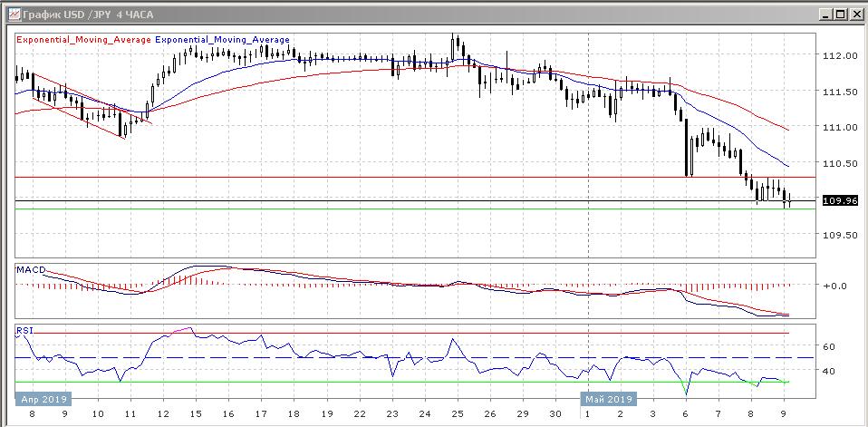Click the MACD indicator label
Viewport: 868px width, 427px height.
[31, 269]
